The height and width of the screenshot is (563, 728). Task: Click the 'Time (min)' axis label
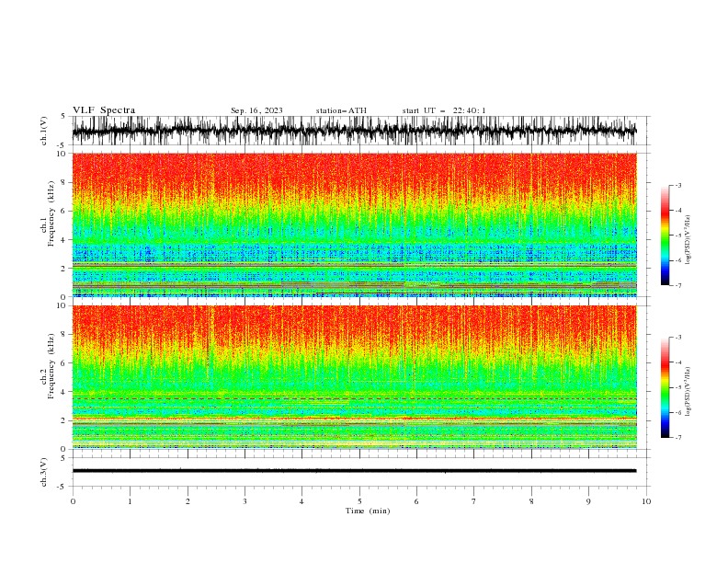[368, 511]
